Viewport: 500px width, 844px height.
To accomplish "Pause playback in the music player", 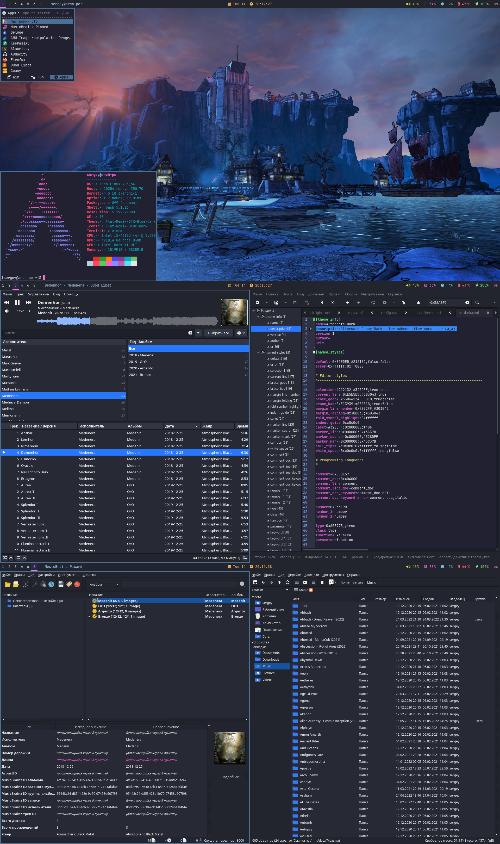I will pyautogui.click(x=18, y=303).
